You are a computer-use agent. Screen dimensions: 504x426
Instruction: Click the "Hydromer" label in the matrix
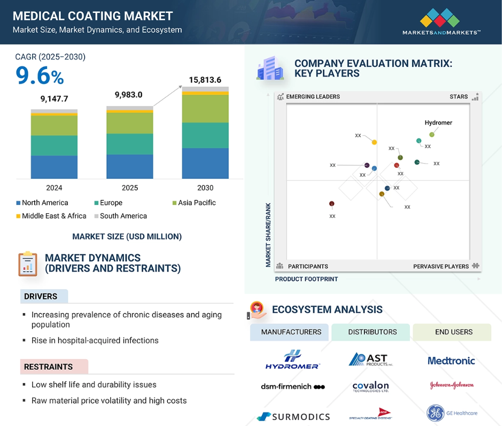[438, 122]
